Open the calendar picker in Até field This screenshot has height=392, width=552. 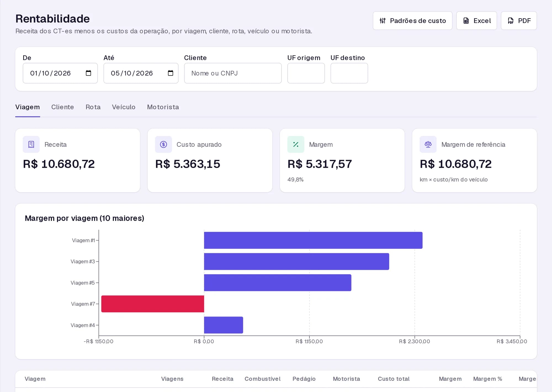(x=171, y=73)
